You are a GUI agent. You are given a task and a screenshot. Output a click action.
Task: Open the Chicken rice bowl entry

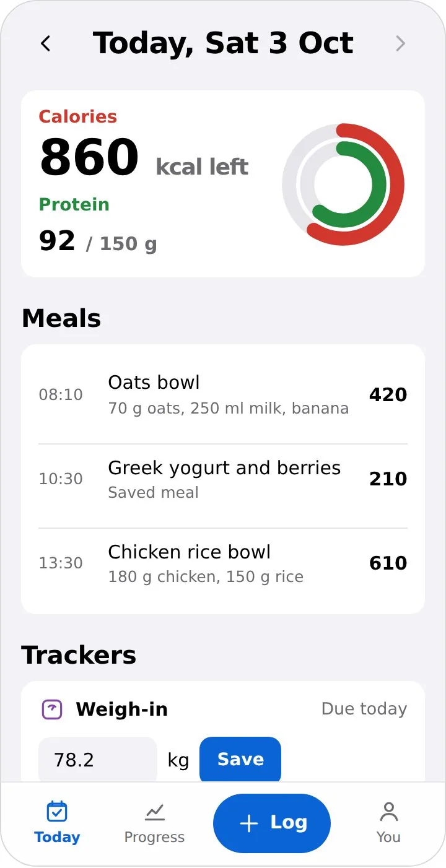tap(223, 563)
